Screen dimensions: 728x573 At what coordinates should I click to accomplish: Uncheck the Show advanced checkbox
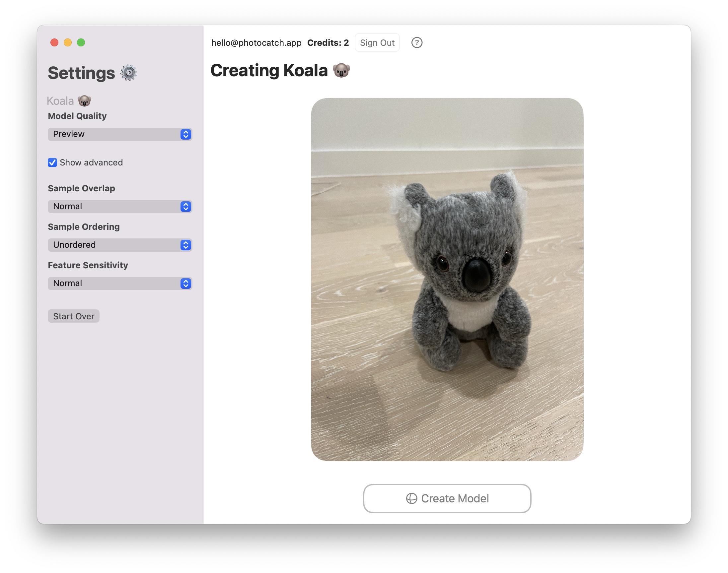[52, 162]
